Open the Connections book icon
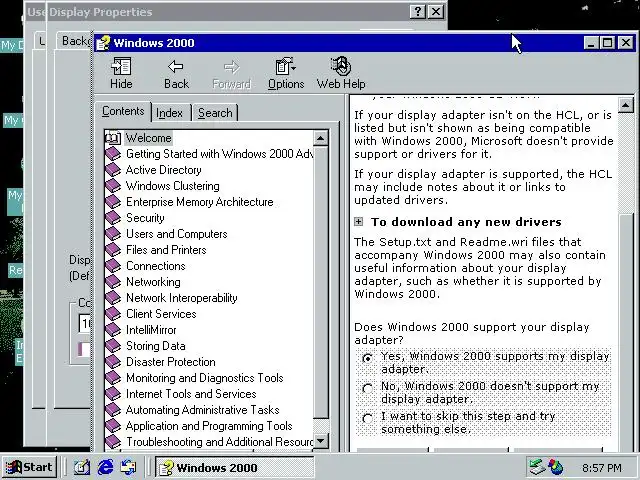 coord(113,266)
